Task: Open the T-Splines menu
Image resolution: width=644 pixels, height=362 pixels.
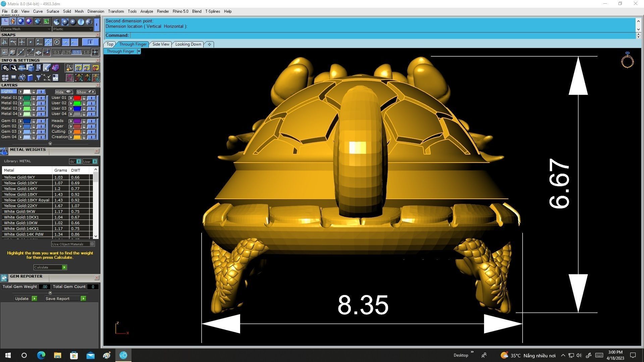Action: click(x=213, y=11)
